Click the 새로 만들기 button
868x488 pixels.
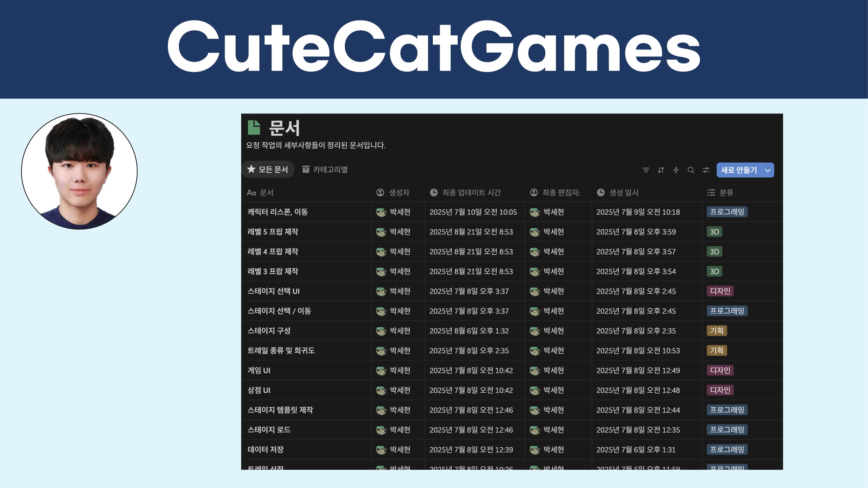[x=740, y=170]
